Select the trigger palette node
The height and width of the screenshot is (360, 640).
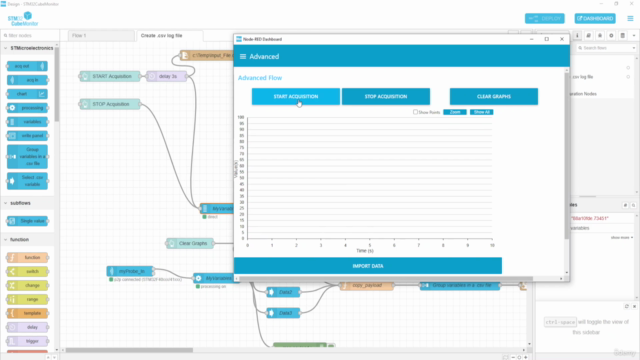click(27, 341)
